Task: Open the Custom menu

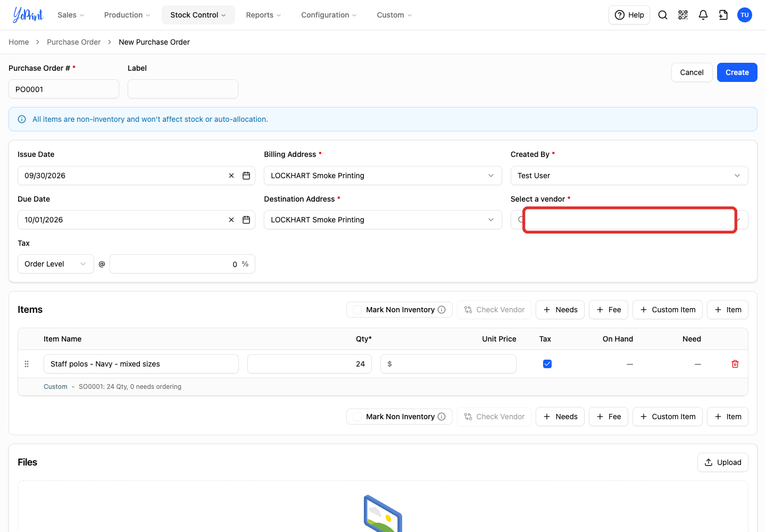Action: tap(394, 15)
